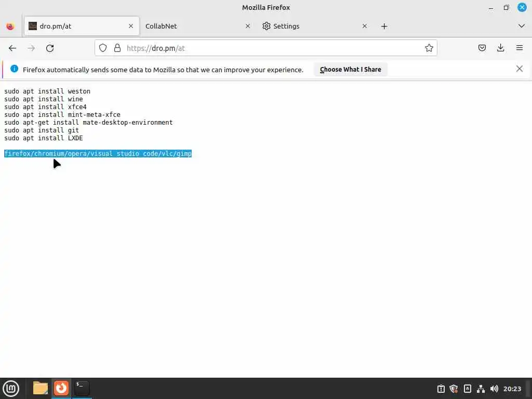This screenshot has width=532, height=399.
Task: Open the volume control tray icon
Action: click(x=494, y=389)
